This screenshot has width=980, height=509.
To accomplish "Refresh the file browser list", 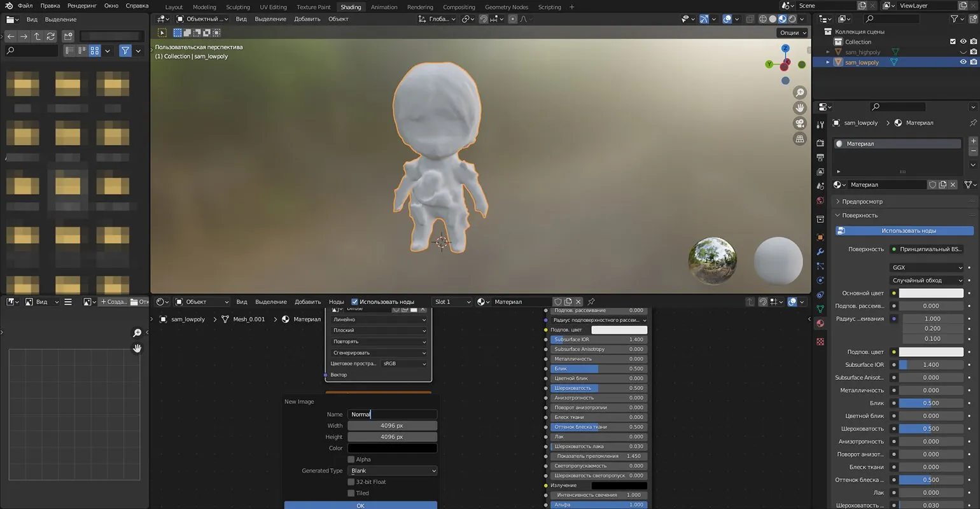I will pyautogui.click(x=51, y=36).
